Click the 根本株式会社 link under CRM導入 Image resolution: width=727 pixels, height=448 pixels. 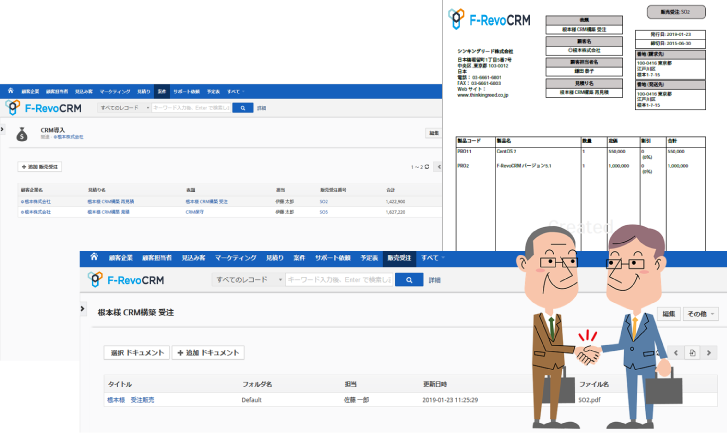click(x=69, y=137)
